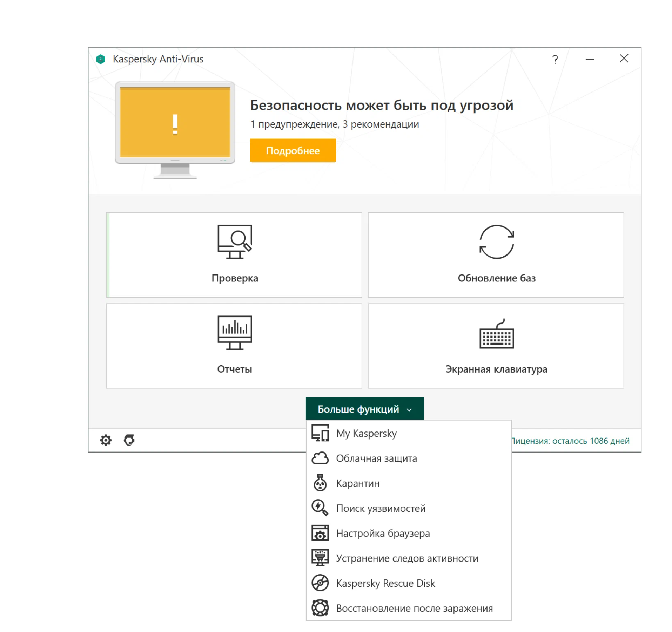This screenshot has width=672, height=632.
Task: Click the Kaspersky shield logo in title bar
Action: pos(101,59)
